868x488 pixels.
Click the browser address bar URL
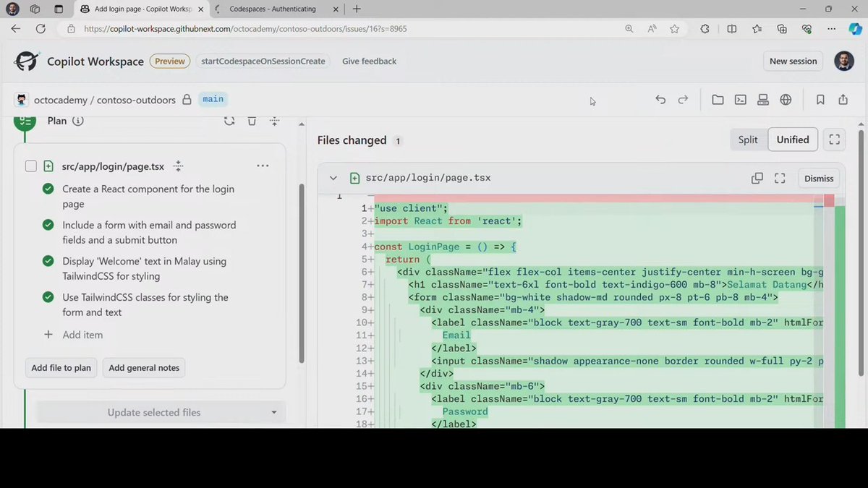point(245,29)
